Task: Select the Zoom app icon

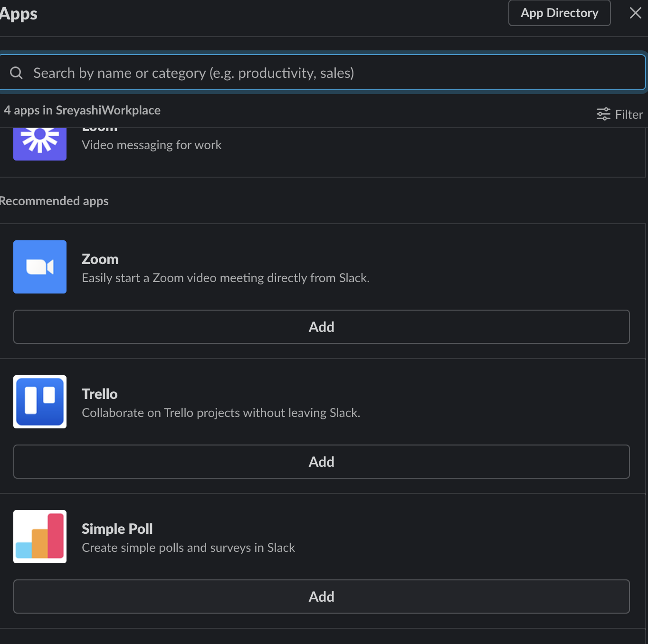Action: click(40, 267)
